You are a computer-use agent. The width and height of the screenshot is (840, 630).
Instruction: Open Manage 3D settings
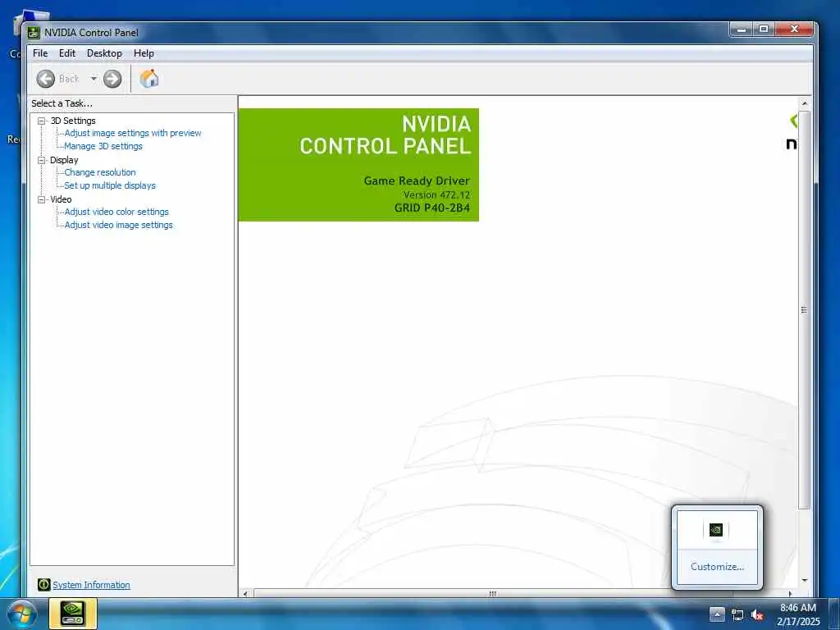point(103,146)
